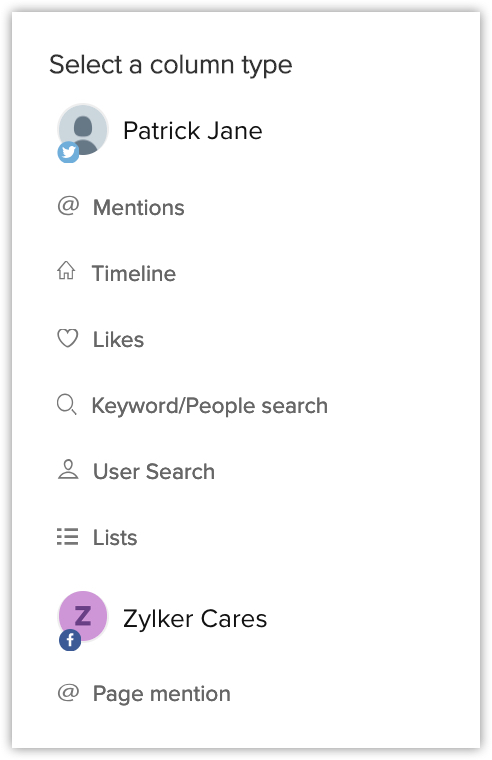Image resolution: width=492 pixels, height=760 pixels.
Task: Click the Facebook badge on Zylker Cares avatar
Action: (70, 640)
